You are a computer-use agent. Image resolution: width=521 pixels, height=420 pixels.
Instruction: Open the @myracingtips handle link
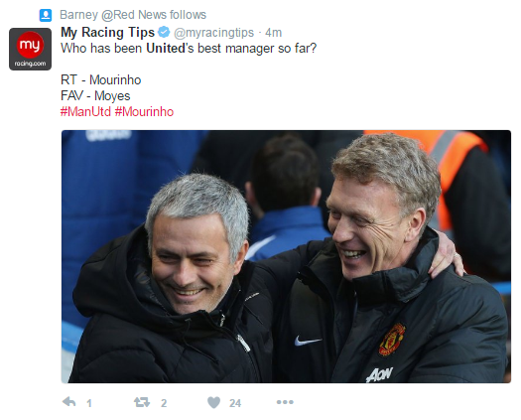(x=214, y=33)
